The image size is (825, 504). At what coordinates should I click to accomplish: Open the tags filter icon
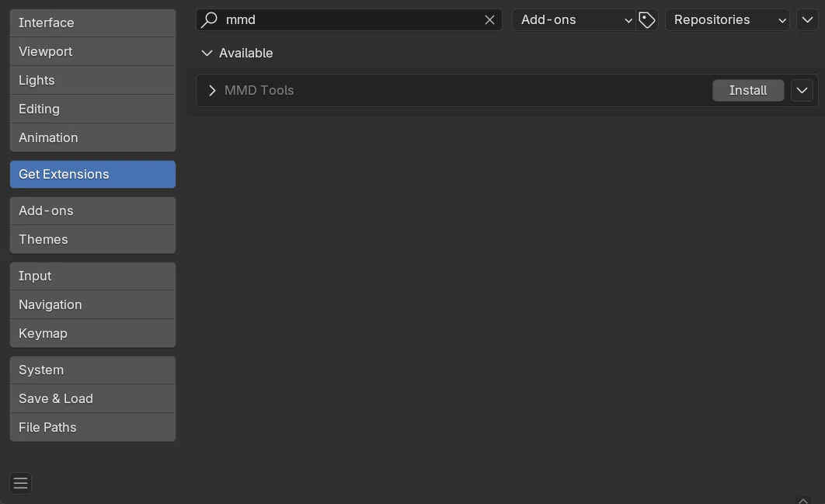pos(646,20)
